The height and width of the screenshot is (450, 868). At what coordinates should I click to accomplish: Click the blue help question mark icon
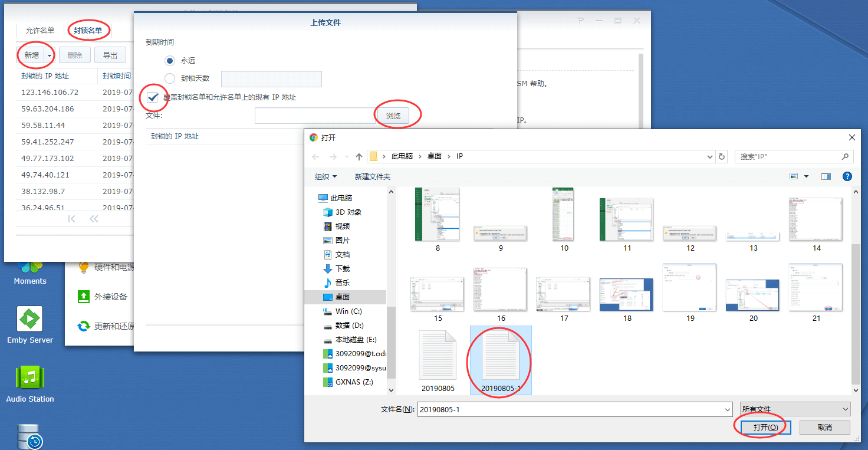coord(847,176)
